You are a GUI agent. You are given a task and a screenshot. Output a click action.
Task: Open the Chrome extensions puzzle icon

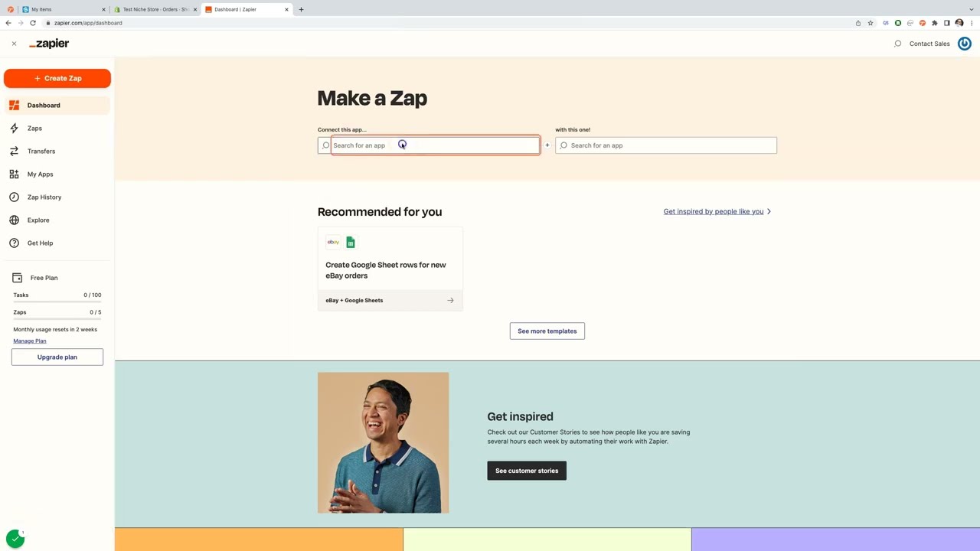[935, 23]
